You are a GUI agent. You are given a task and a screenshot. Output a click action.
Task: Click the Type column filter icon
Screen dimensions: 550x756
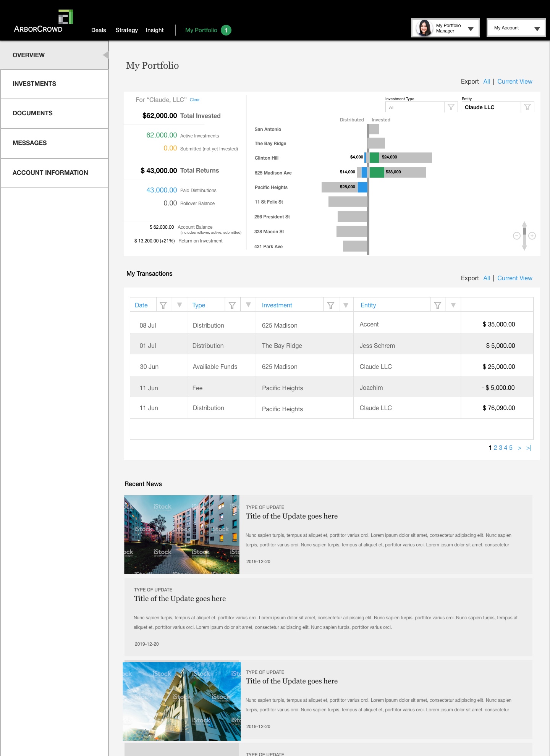tap(232, 305)
